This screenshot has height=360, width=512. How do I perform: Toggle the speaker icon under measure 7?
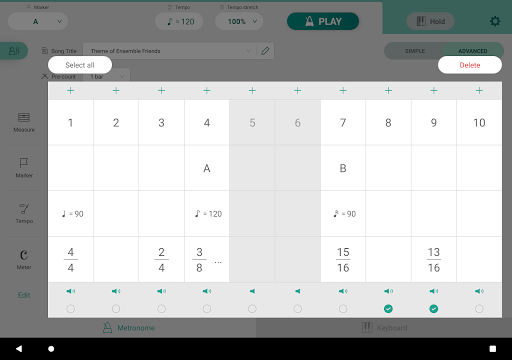(x=343, y=291)
